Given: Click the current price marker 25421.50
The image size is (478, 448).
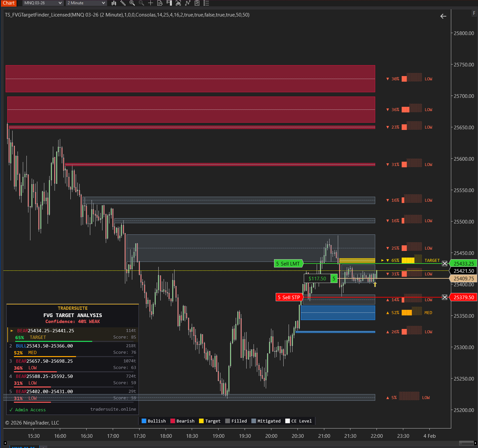Looking at the screenshot, I should (463, 271).
